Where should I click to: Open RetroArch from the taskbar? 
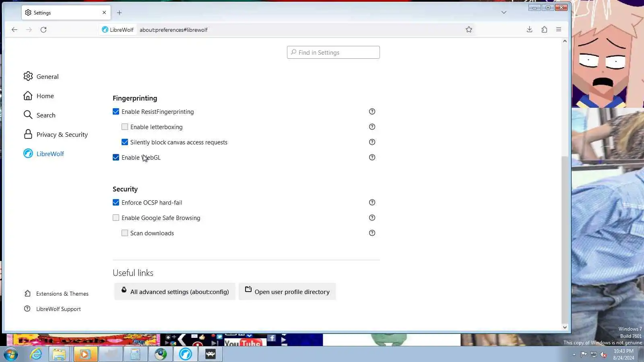tap(211, 354)
